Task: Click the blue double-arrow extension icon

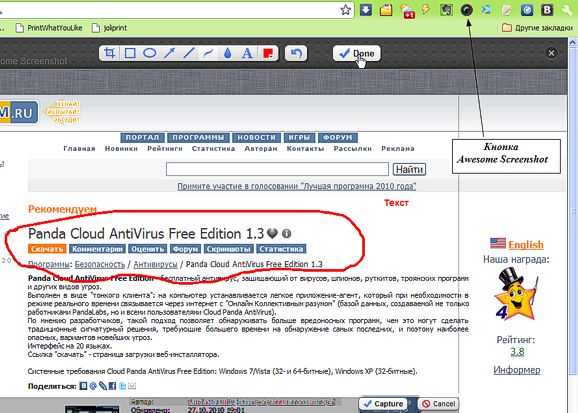Action: (487, 10)
